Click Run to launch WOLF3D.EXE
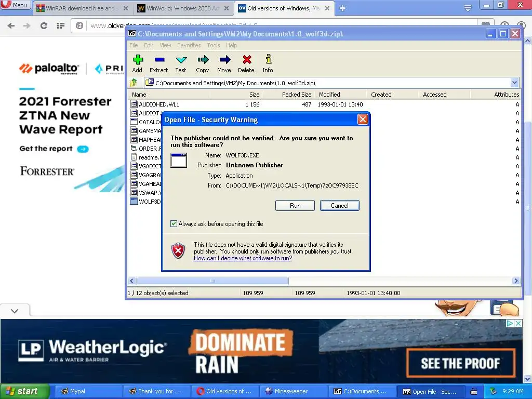532x399 pixels. point(295,206)
